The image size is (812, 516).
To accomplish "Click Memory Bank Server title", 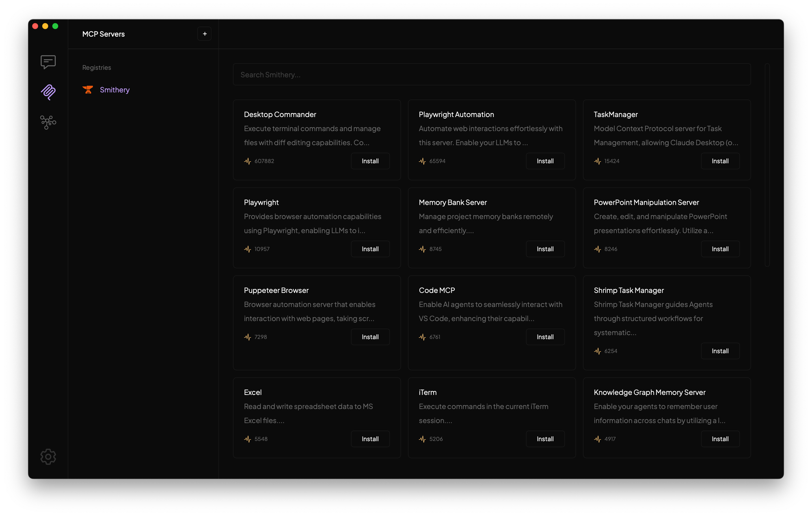I will (x=453, y=202).
